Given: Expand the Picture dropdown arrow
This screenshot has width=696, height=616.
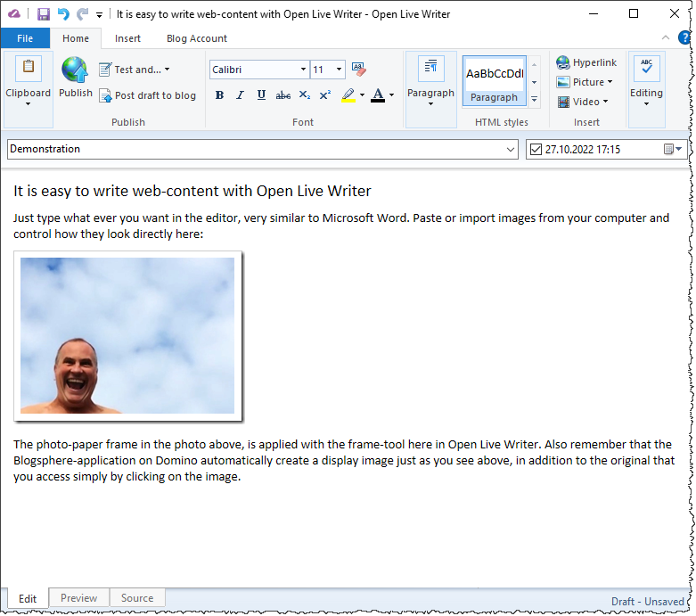Looking at the screenshot, I should (610, 82).
